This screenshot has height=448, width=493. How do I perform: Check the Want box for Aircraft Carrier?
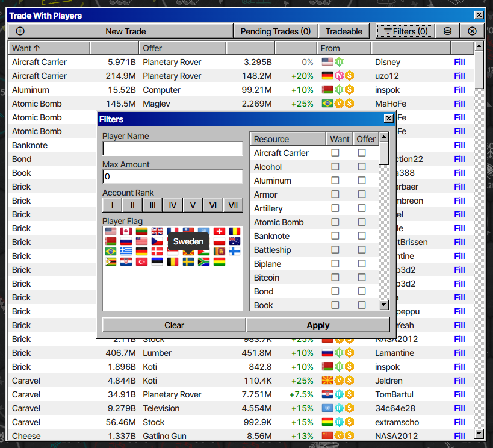335,153
